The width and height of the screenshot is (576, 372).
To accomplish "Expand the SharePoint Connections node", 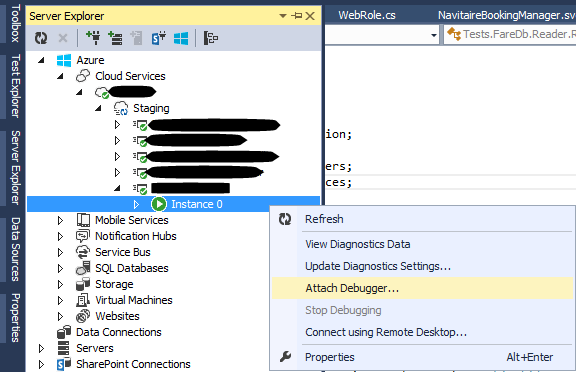I will click(x=41, y=364).
